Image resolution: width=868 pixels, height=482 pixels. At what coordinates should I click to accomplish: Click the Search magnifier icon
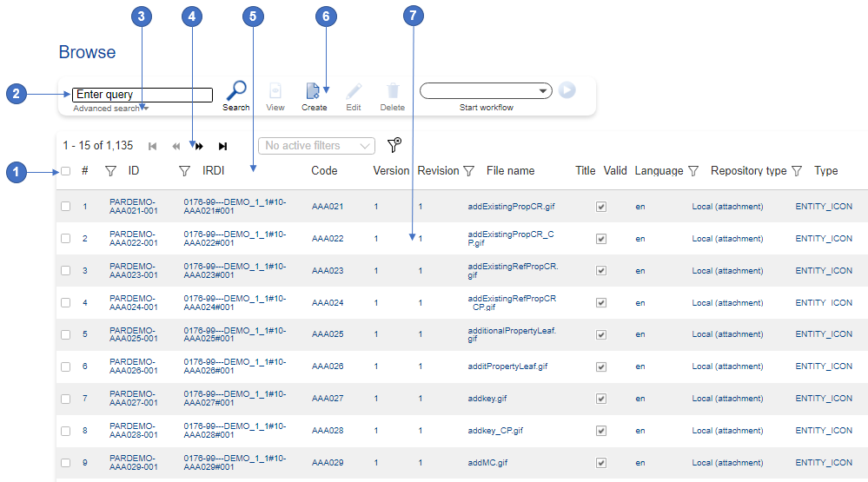pyautogui.click(x=235, y=90)
